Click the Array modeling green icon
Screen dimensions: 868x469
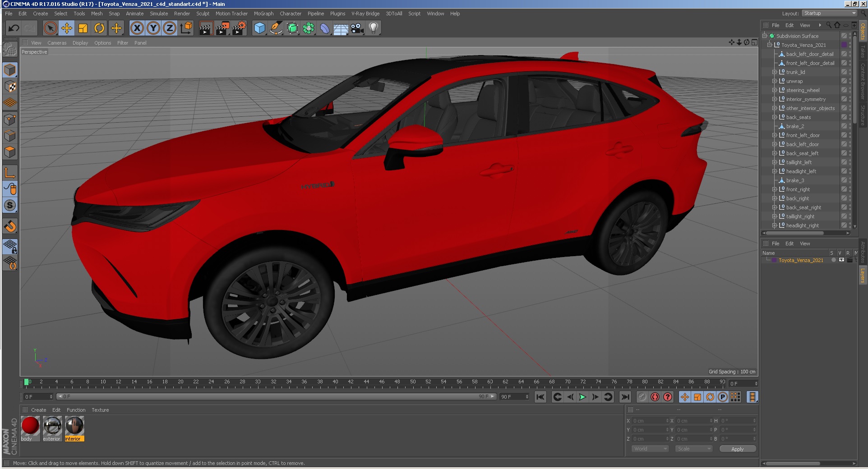tap(309, 28)
